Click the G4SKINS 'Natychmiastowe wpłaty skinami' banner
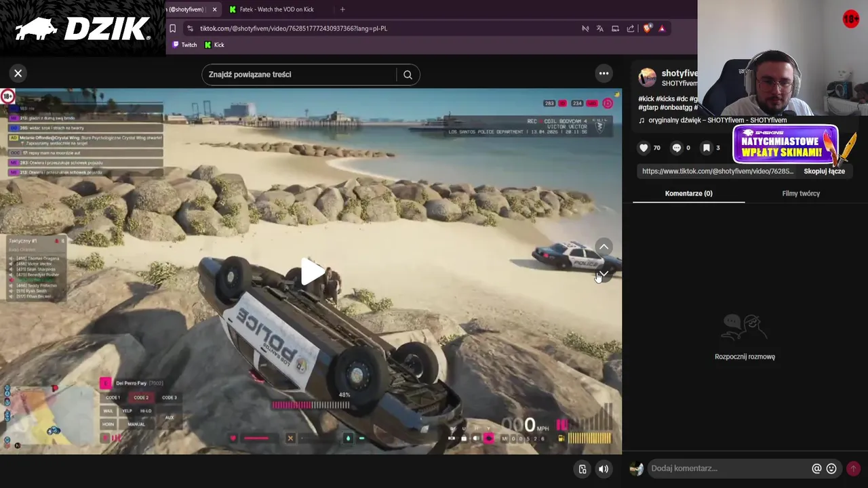The width and height of the screenshot is (868, 488). (x=785, y=145)
